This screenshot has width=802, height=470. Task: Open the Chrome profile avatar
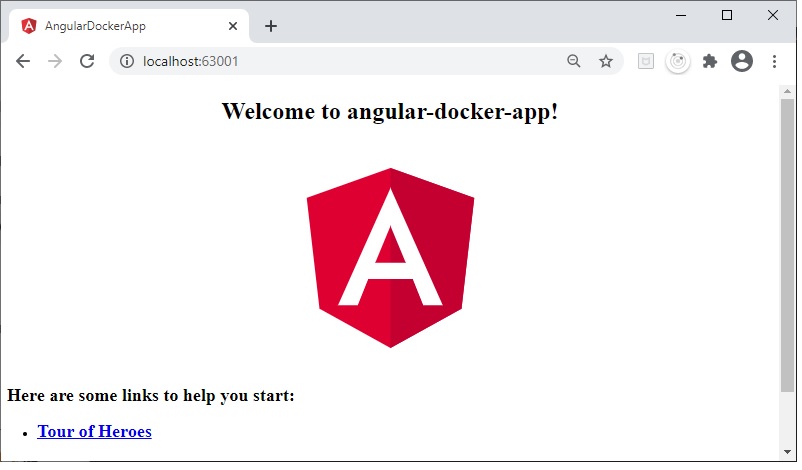742,61
